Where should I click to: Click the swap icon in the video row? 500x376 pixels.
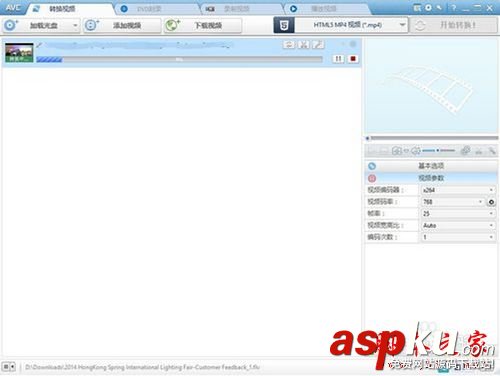pyautogui.click(x=289, y=44)
